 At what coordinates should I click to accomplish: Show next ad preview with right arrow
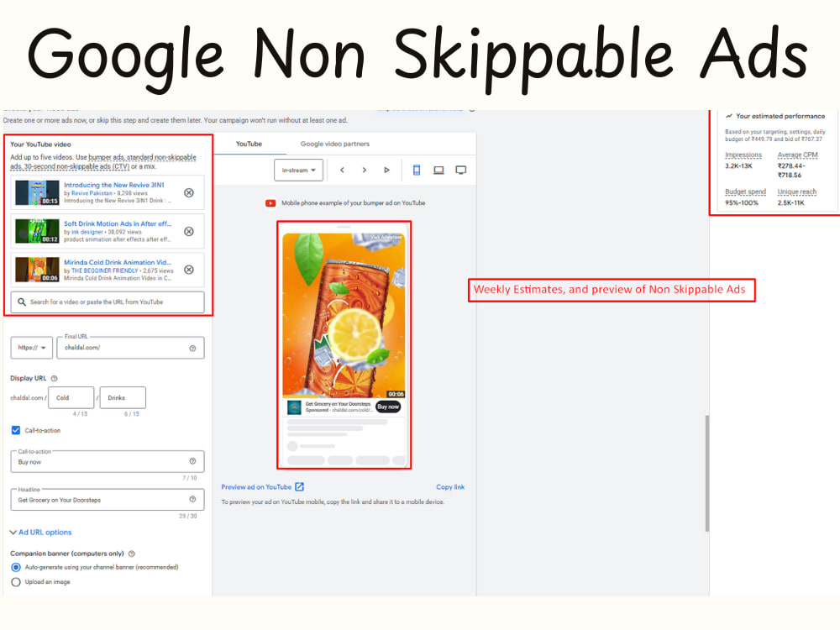[x=365, y=170]
